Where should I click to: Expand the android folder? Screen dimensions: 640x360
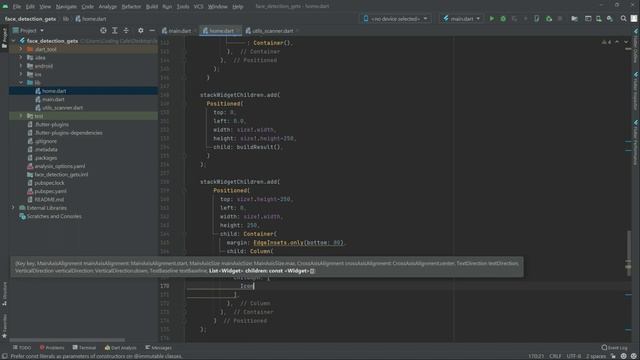pos(21,66)
